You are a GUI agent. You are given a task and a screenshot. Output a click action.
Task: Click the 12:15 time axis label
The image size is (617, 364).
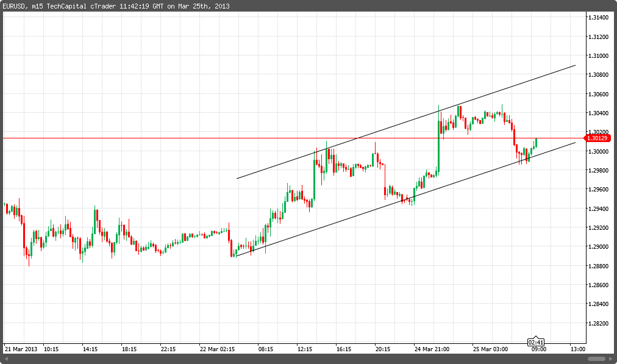pyautogui.click(x=305, y=349)
